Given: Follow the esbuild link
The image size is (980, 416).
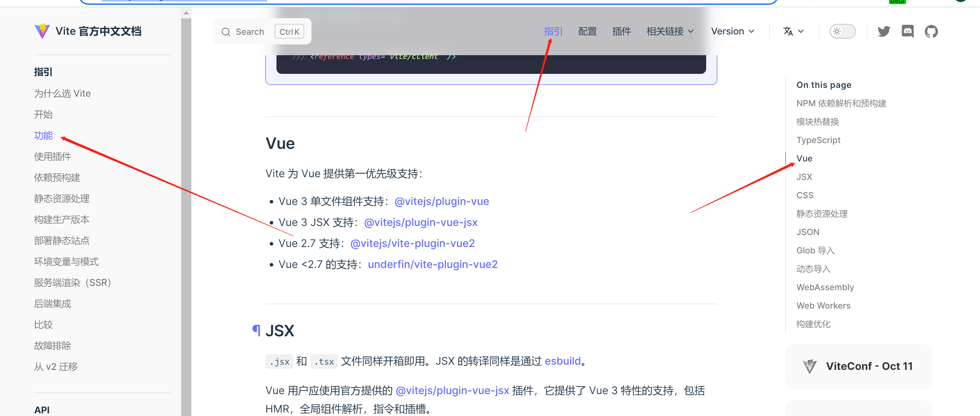Looking at the screenshot, I should [x=562, y=361].
